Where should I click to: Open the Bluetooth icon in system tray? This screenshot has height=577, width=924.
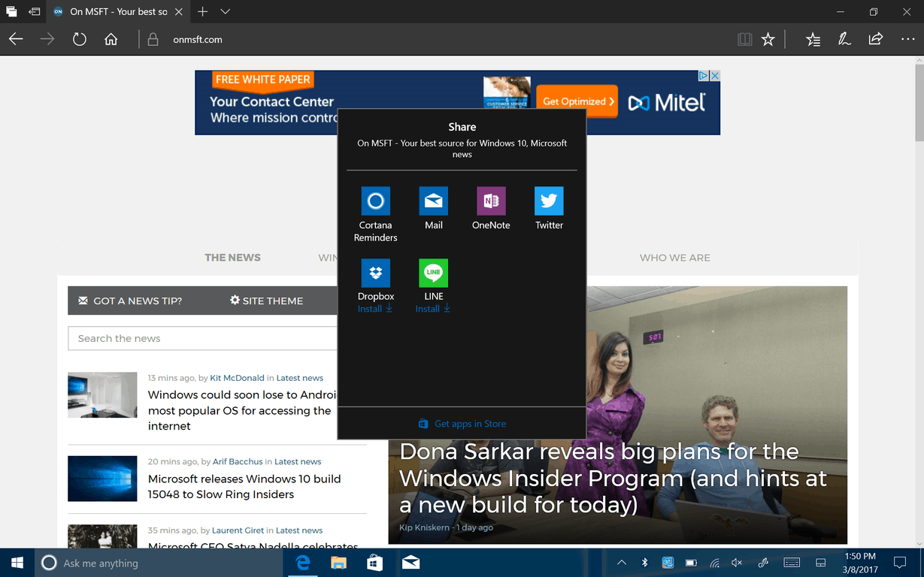tap(644, 562)
